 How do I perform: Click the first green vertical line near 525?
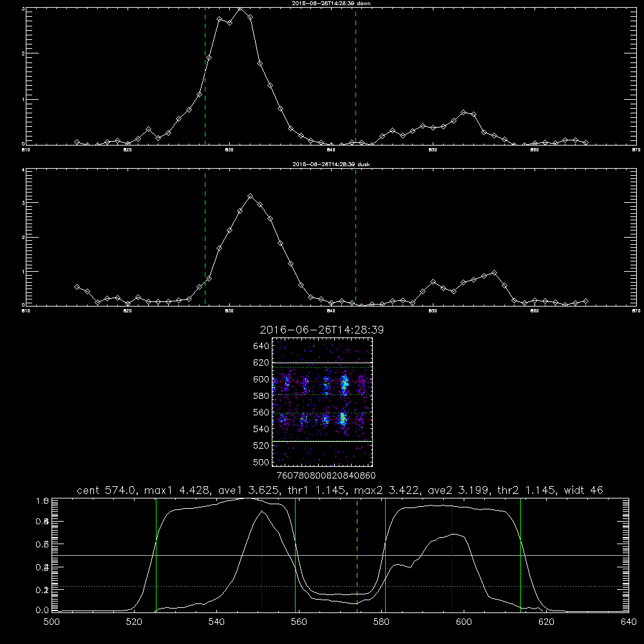156,555
